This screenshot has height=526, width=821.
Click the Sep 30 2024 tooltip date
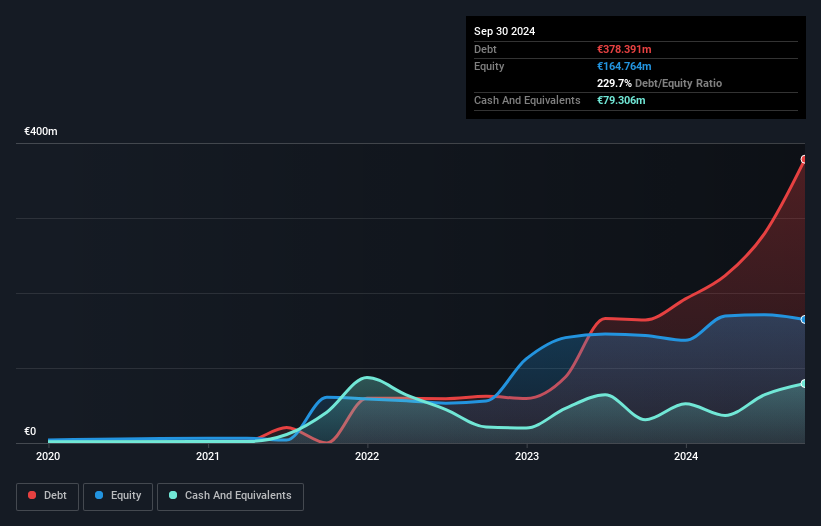(x=504, y=31)
